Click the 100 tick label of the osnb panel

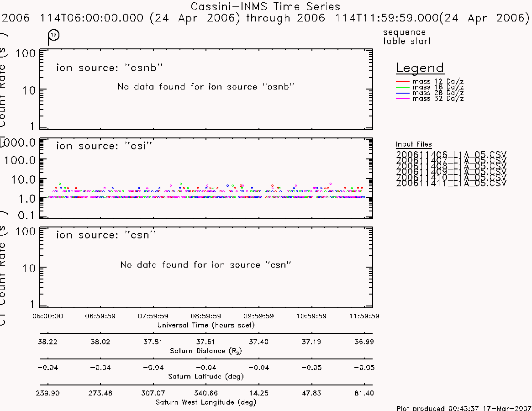(x=26, y=53)
